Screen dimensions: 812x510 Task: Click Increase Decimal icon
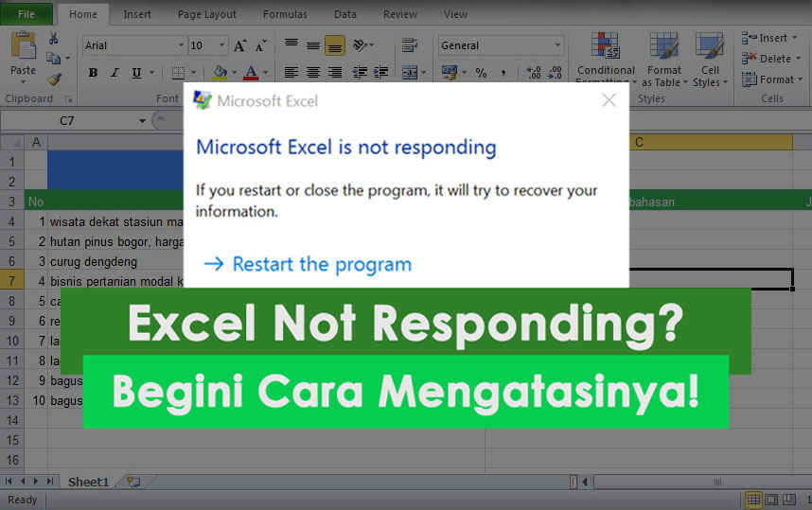coord(534,73)
